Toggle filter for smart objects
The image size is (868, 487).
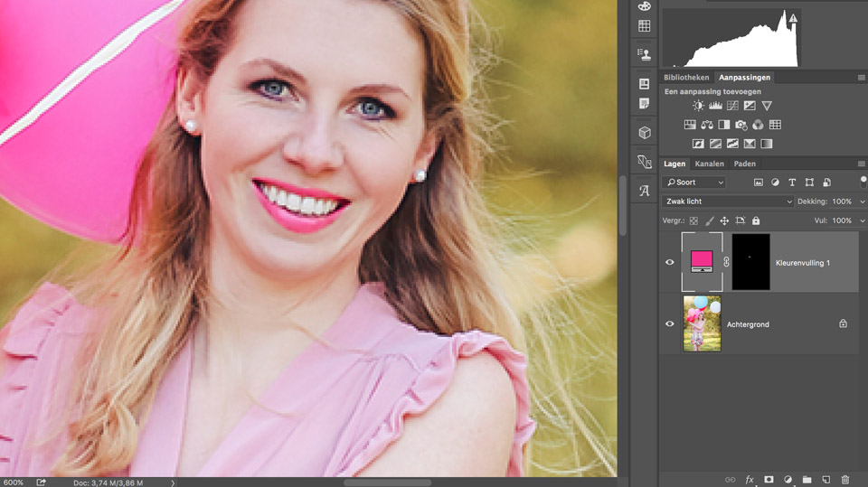(x=827, y=183)
